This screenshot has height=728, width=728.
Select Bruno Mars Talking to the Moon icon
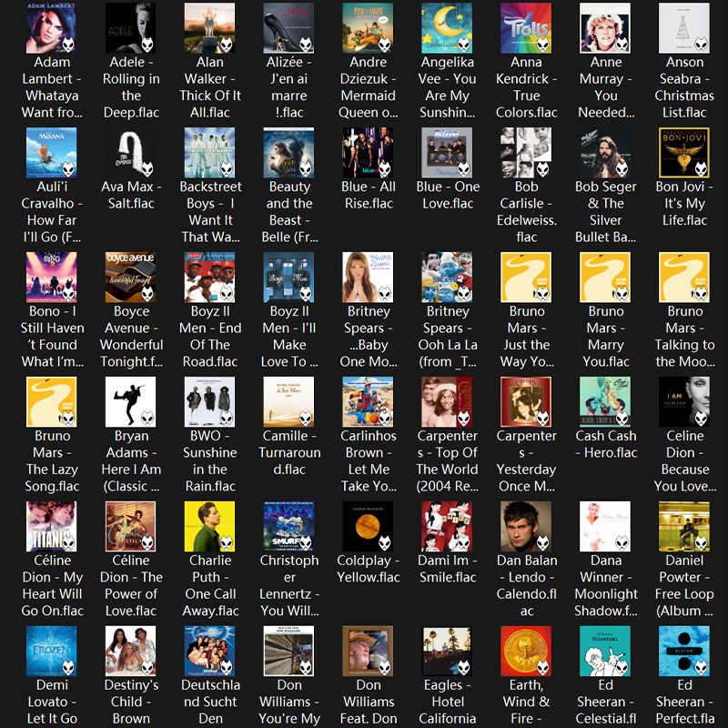(684, 278)
